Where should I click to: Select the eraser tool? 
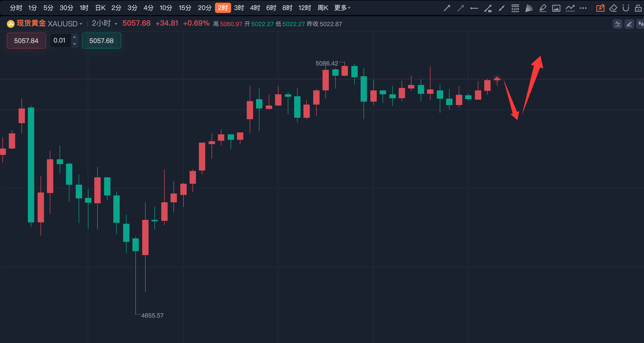[x=613, y=8]
